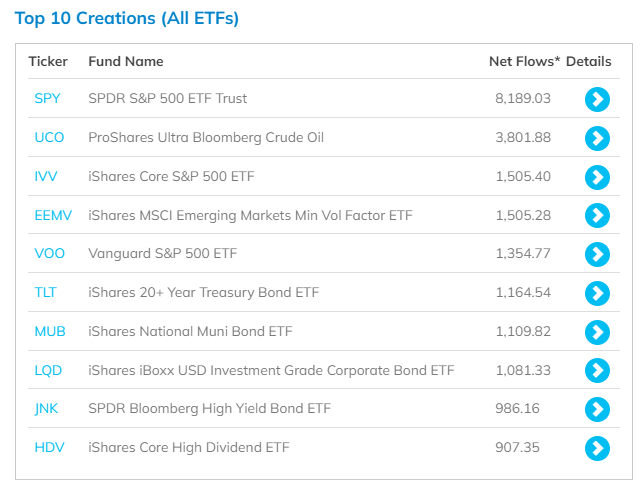Screen dimensions: 642x490
Task: Click details arrow for LQD row
Action: coord(597,370)
